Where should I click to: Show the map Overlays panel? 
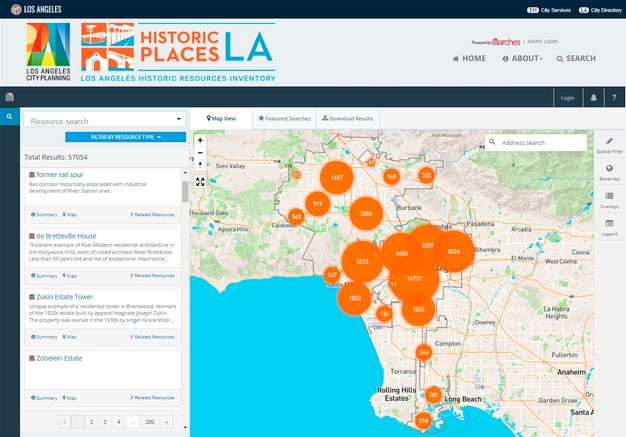[x=610, y=201]
